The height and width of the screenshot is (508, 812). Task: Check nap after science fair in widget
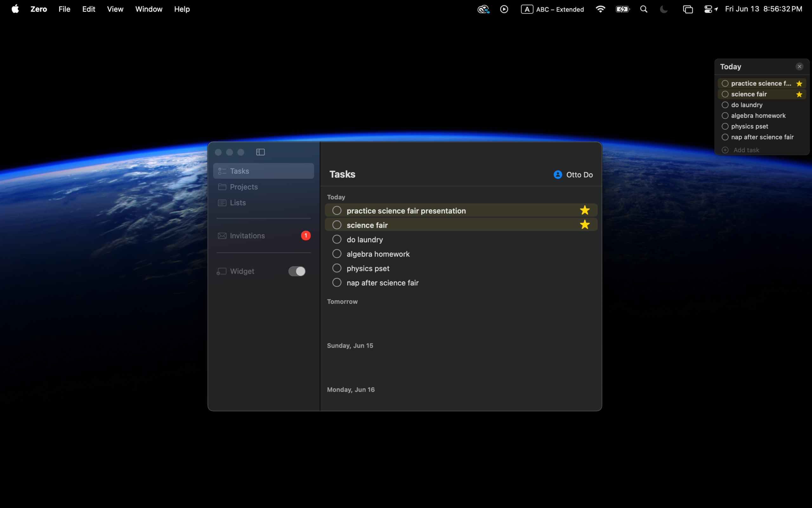(x=725, y=137)
